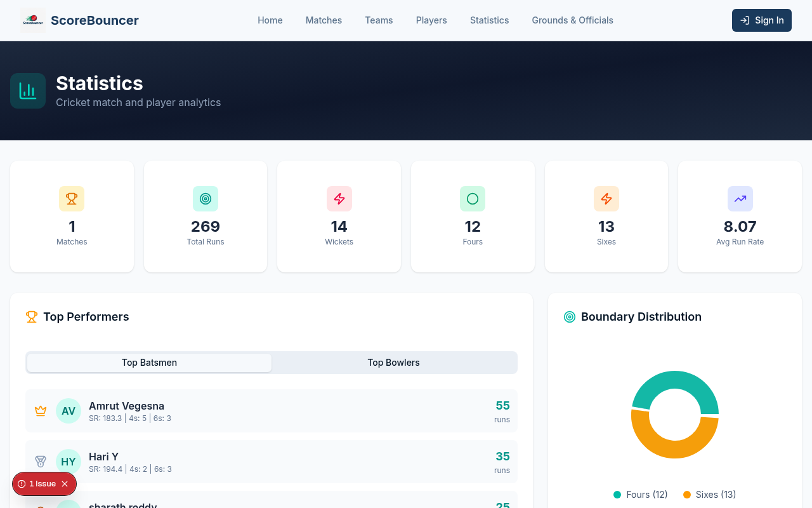Viewport: 812px width, 508px height.
Task: Click the trophy icon beside Top Performers
Action: point(32,317)
